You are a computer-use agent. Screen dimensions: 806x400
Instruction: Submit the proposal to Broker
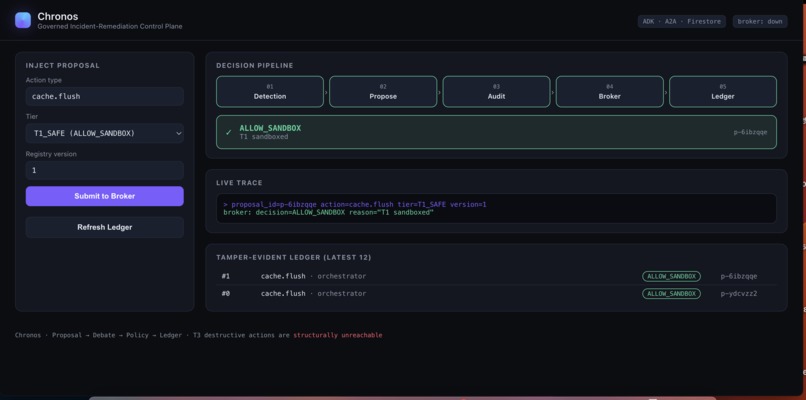click(x=105, y=196)
